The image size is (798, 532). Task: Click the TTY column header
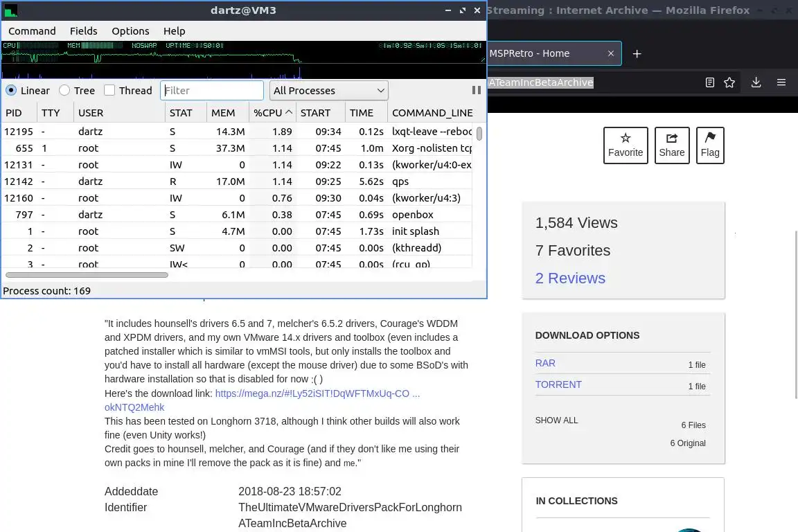pos(55,113)
